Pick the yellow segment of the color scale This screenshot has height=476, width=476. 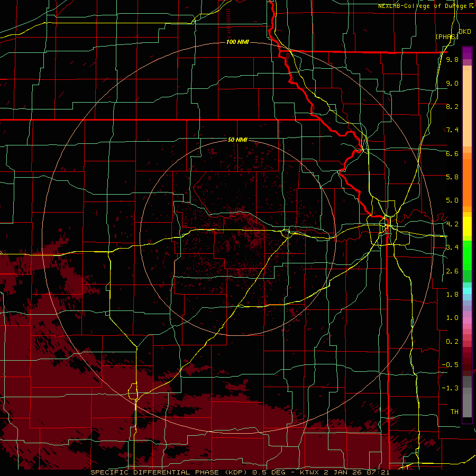tap(467, 226)
